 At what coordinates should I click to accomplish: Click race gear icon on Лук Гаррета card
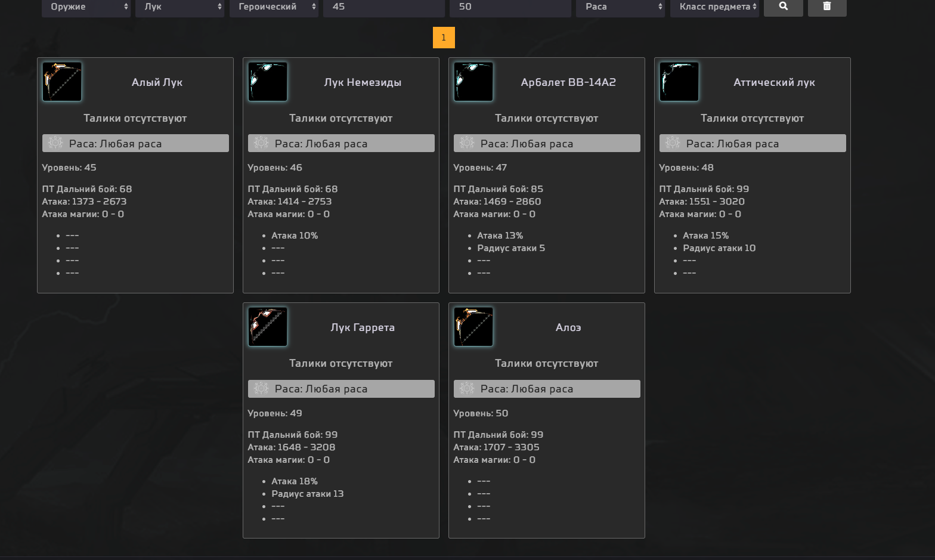click(261, 389)
